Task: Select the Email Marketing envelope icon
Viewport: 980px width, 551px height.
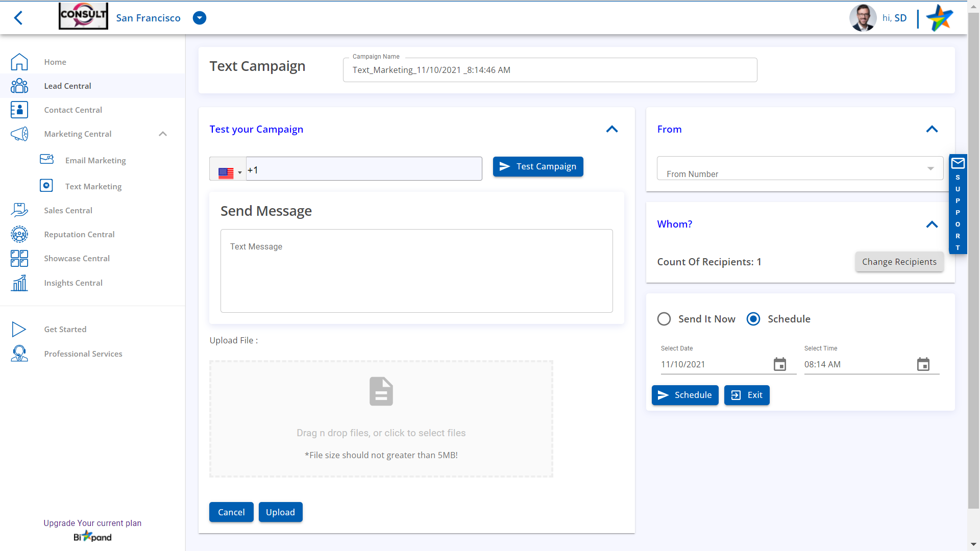Action: tap(46, 159)
